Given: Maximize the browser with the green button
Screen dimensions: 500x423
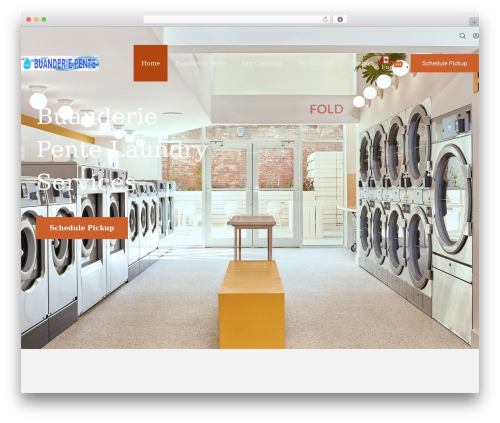Looking at the screenshot, I should 44,20.
